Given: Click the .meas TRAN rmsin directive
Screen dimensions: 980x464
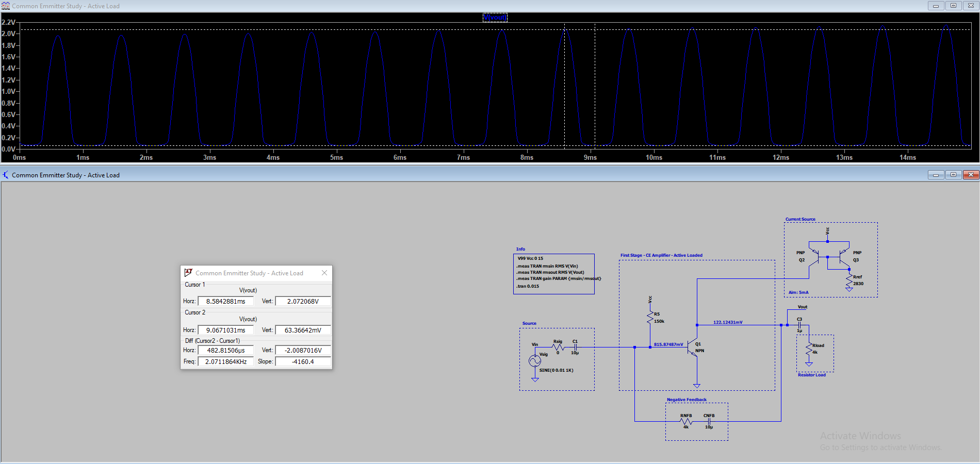Looking at the screenshot, I should click(x=547, y=266).
